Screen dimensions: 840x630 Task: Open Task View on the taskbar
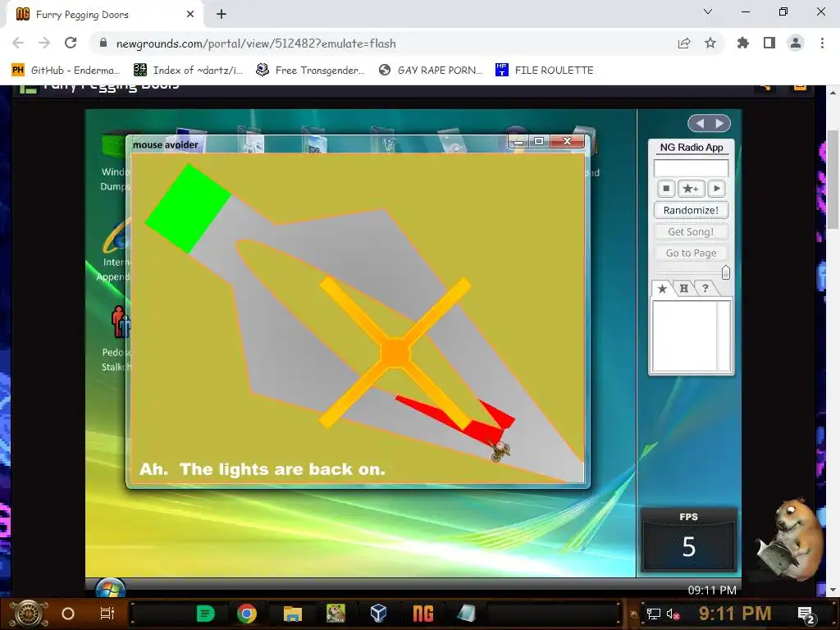click(x=107, y=614)
